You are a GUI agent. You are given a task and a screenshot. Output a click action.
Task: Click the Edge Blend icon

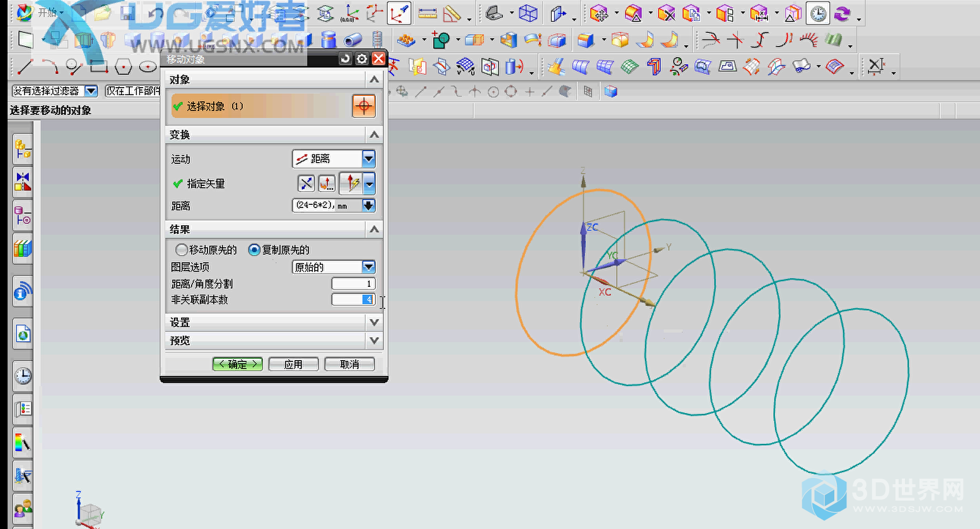[586, 41]
